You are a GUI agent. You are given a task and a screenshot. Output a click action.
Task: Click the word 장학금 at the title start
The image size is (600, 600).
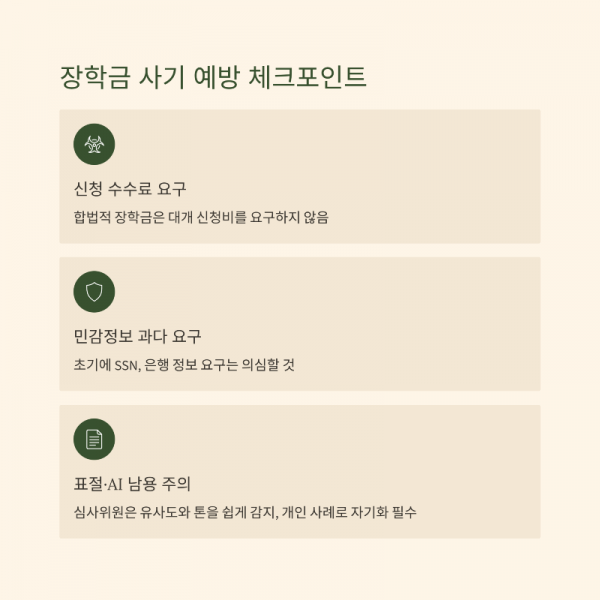coord(95,77)
